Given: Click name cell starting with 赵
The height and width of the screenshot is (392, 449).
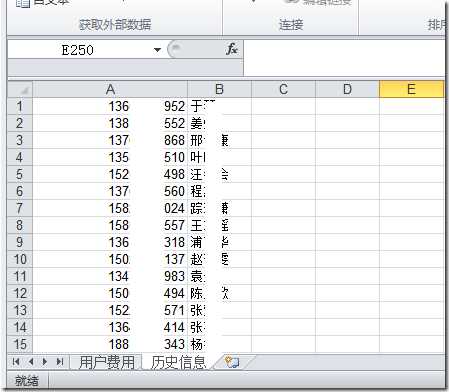Looking at the screenshot, I should point(219,259).
